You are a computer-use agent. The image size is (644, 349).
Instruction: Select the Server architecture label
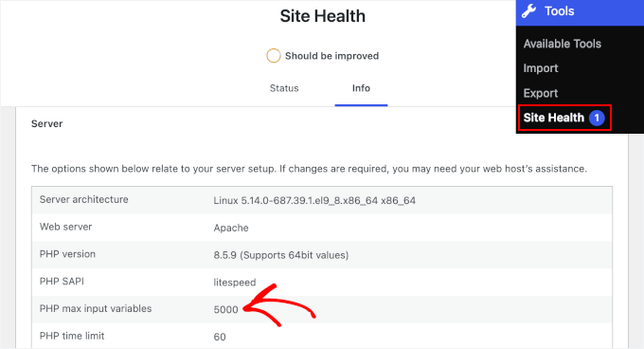[x=83, y=200]
